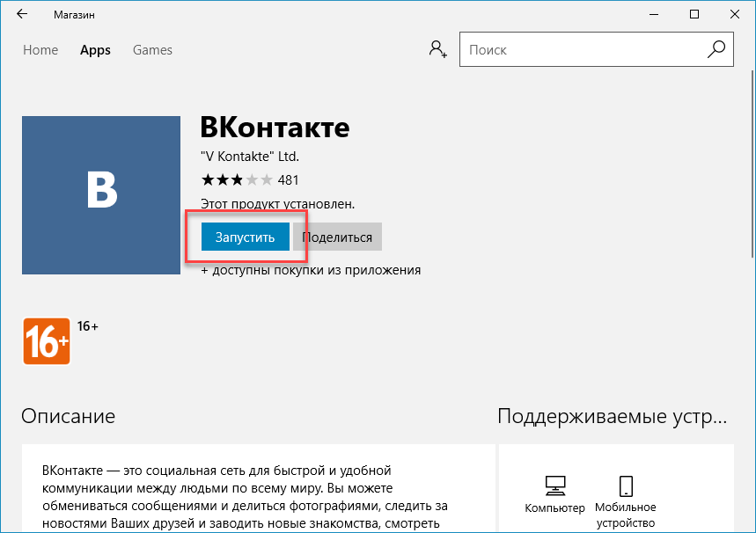756x533 pixels.
Task: Click the Компьютер device icon
Action: (x=555, y=486)
